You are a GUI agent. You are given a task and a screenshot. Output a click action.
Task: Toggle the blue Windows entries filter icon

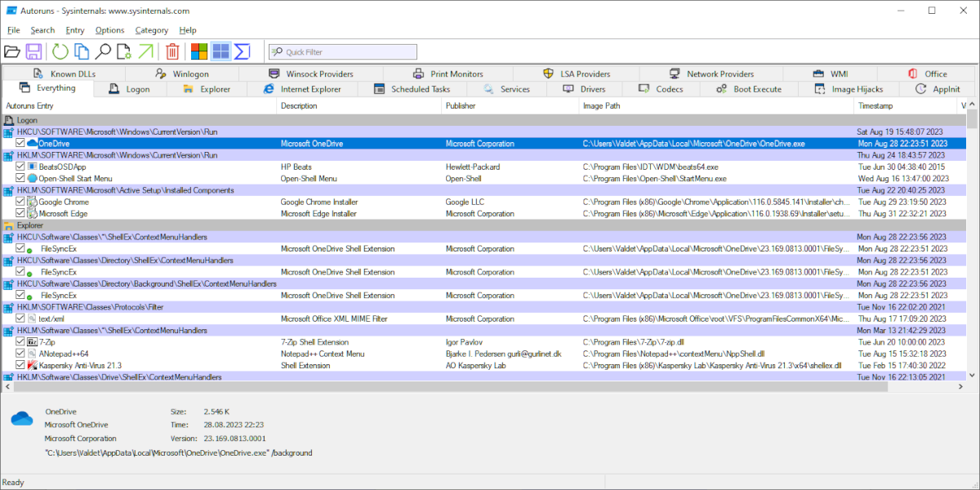coord(220,52)
